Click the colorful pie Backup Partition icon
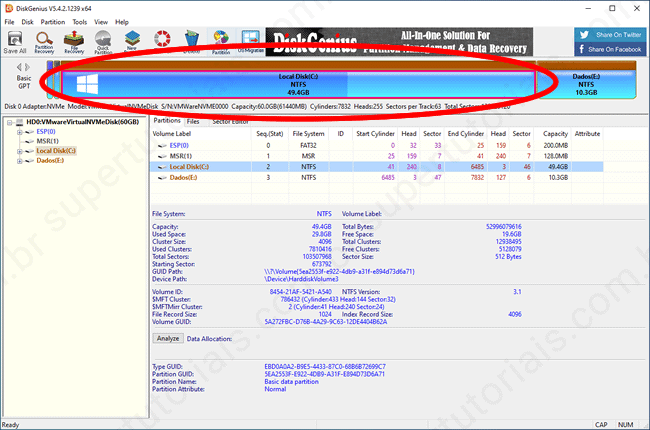Screen dimensions: 650x430 [221, 42]
